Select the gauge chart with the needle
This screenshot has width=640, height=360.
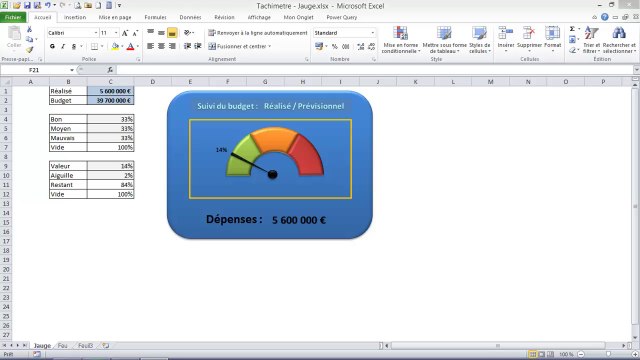(x=270, y=159)
